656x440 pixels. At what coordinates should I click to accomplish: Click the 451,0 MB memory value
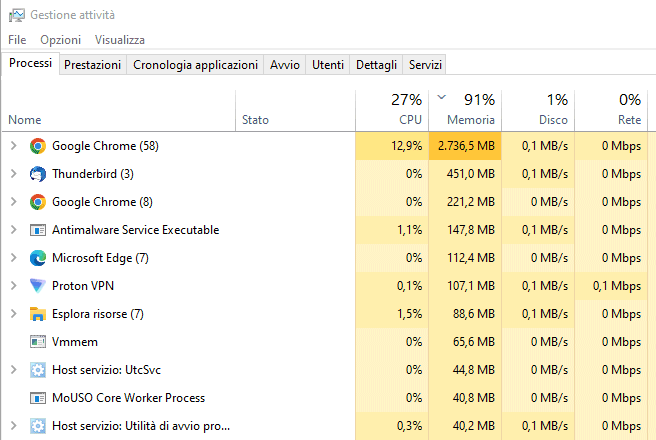[x=471, y=174]
